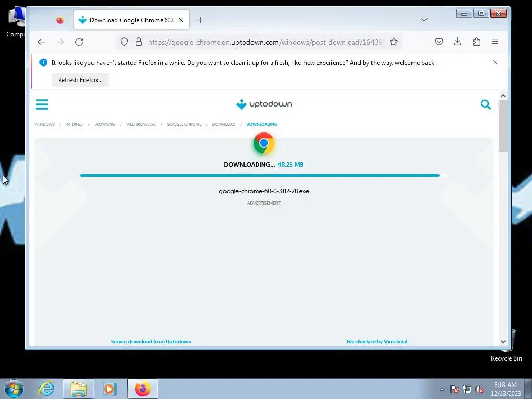Open the extensions puzzle icon
The height and width of the screenshot is (399, 532).
click(476, 42)
